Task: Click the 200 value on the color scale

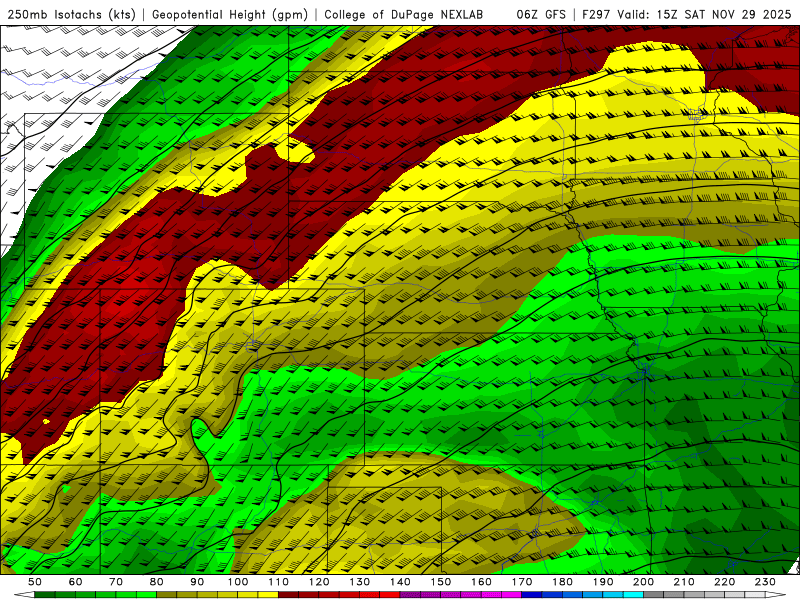Action: 643,582
